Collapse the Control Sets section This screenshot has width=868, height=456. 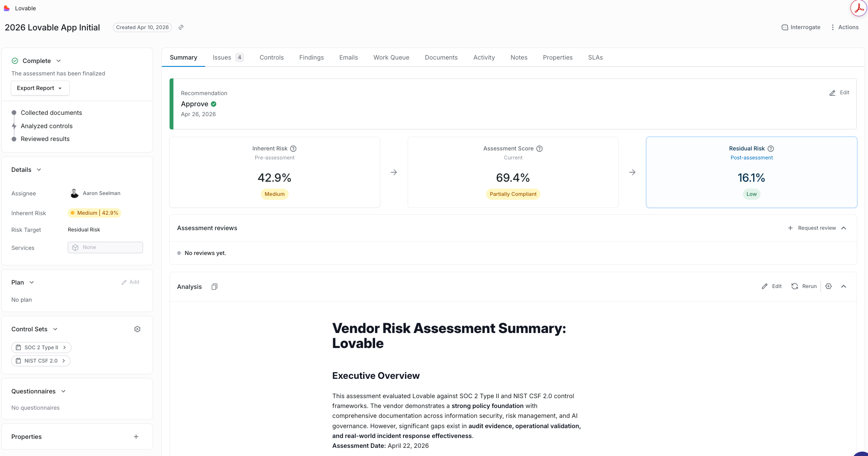(55, 329)
